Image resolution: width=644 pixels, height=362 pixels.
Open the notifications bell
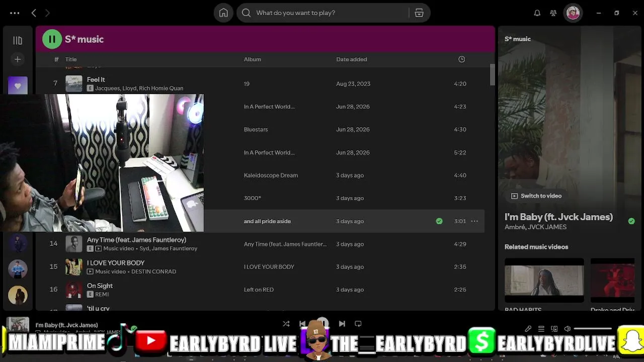[x=537, y=13]
